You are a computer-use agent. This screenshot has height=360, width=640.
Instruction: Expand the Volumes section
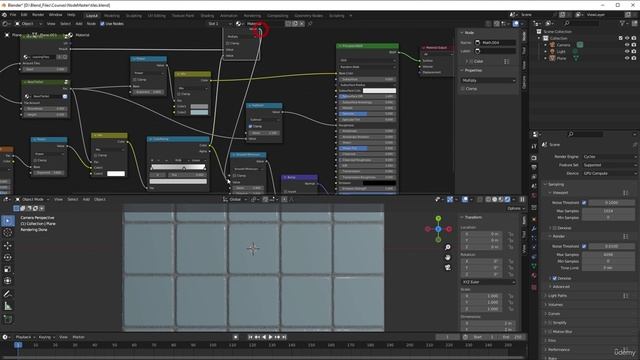click(556, 304)
